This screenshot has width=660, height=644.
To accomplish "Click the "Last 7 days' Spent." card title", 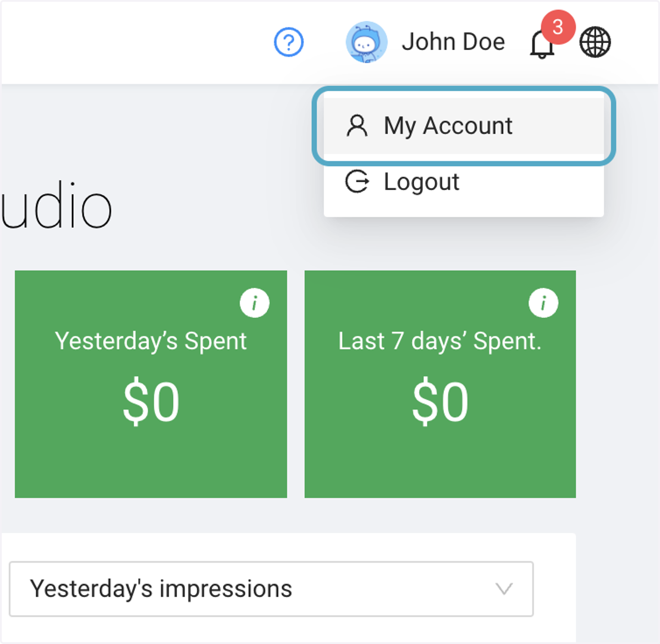I will [440, 342].
